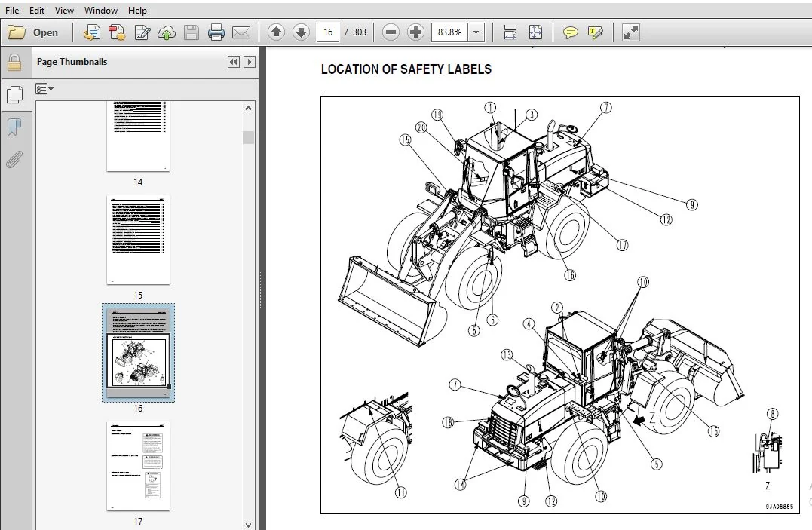Open the File menu
This screenshot has width=812, height=530.
coord(12,10)
